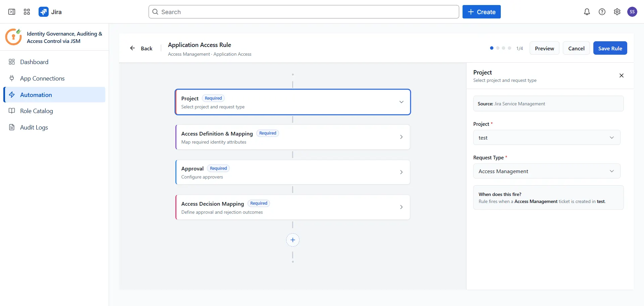Click the Required badge on Project step
The width and height of the screenshot is (644, 306).
coord(213,98)
